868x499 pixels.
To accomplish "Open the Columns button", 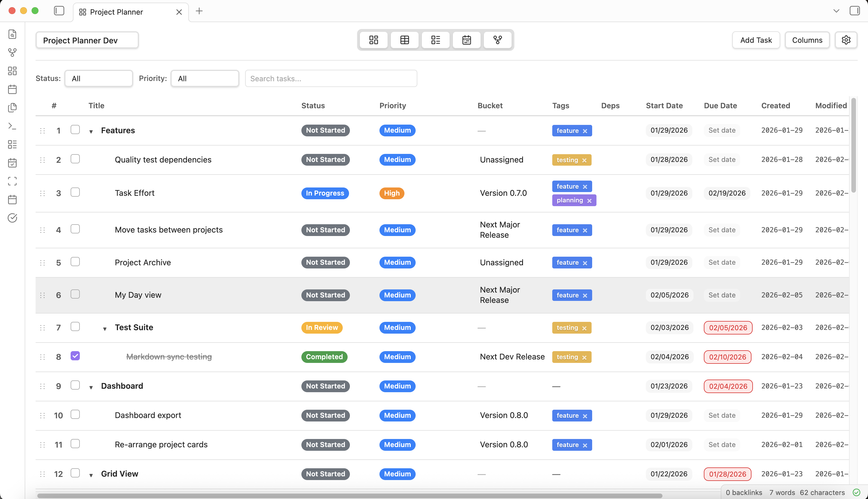I will click(x=807, y=40).
